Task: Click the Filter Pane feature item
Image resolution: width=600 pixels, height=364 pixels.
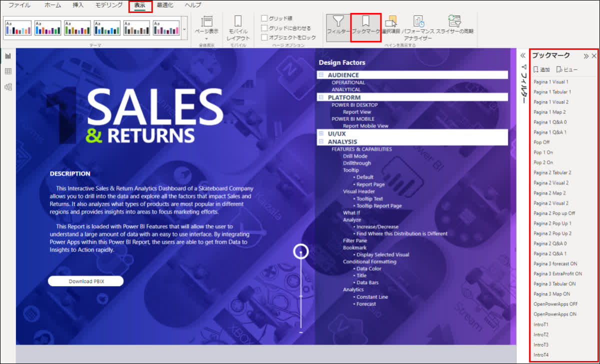Action: click(356, 241)
